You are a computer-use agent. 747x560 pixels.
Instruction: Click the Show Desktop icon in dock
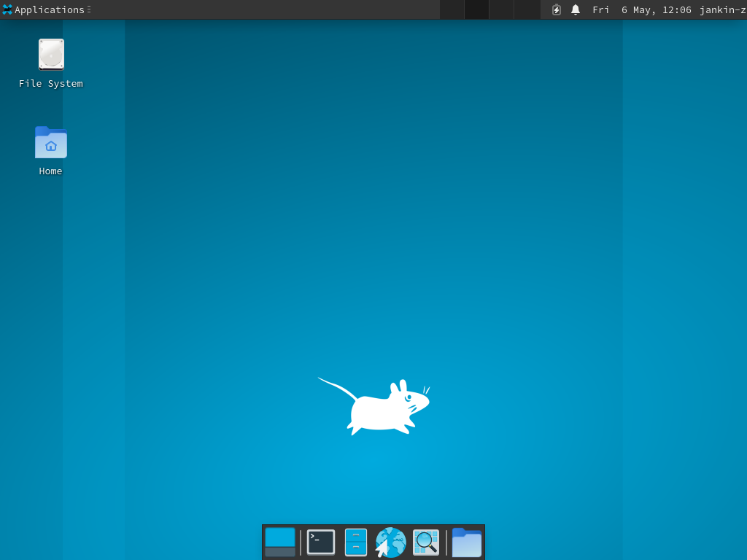click(280, 542)
